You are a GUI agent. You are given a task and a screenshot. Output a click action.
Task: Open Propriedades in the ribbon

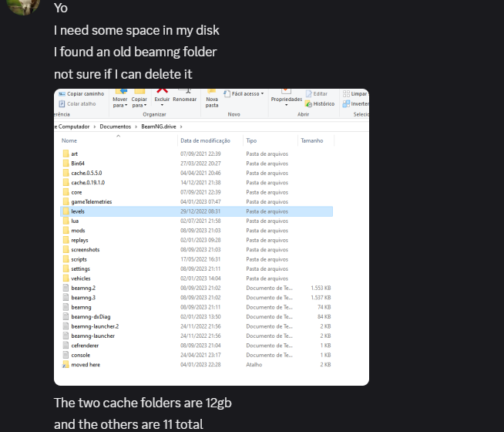pos(287,99)
